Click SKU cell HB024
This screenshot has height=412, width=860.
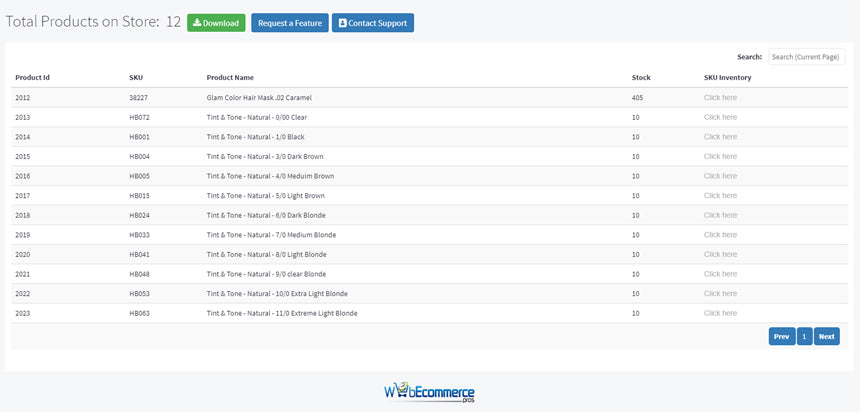click(x=139, y=215)
